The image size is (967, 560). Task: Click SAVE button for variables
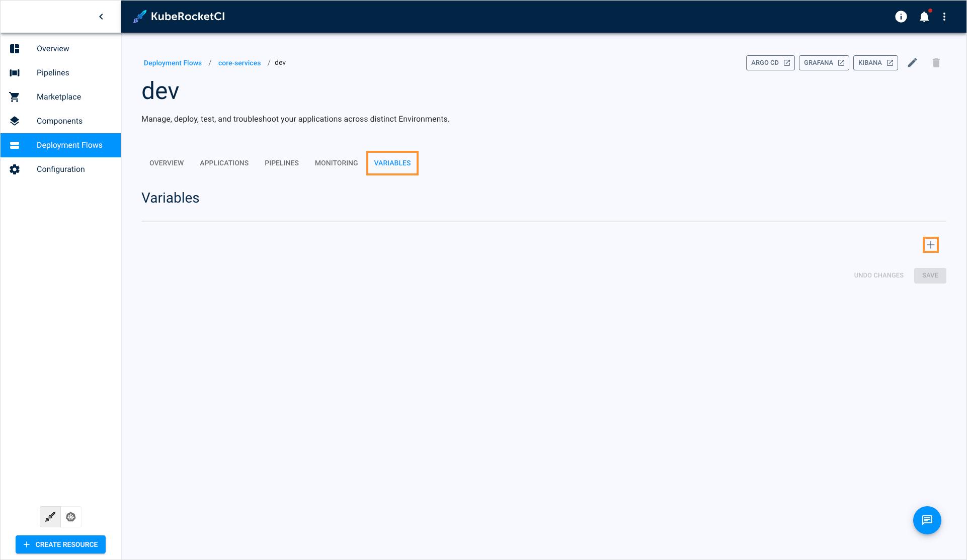(x=930, y=275)
